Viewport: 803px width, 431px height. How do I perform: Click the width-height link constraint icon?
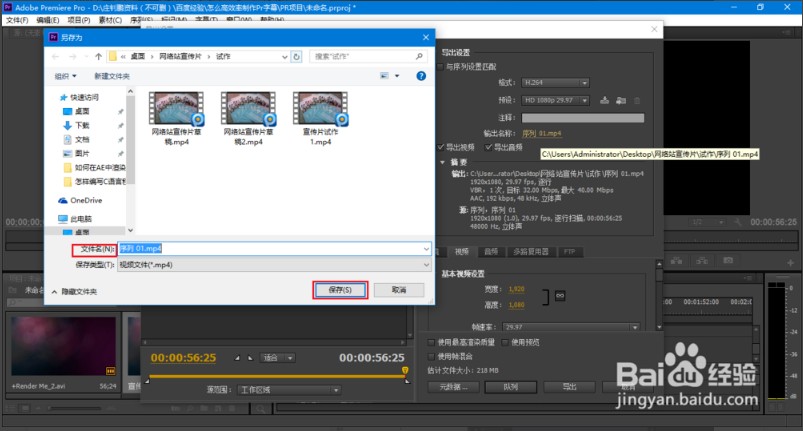pyautogui.click(x=561, y=297)
